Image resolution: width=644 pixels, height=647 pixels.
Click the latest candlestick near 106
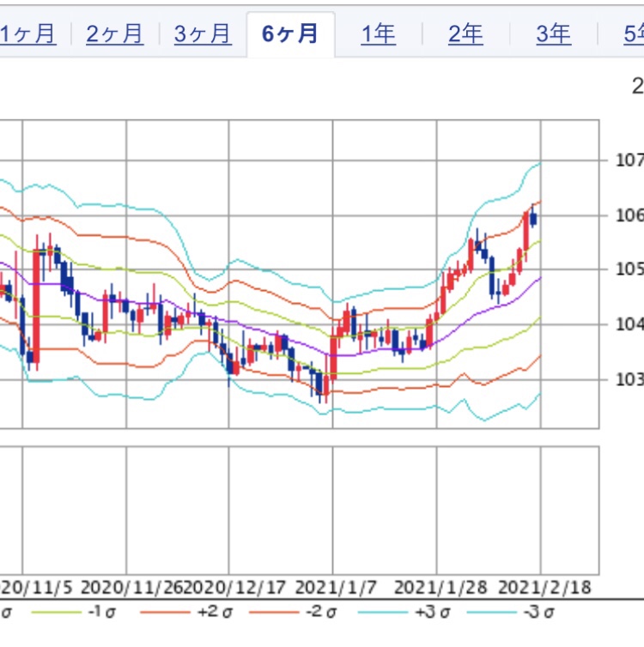[534, 218]
